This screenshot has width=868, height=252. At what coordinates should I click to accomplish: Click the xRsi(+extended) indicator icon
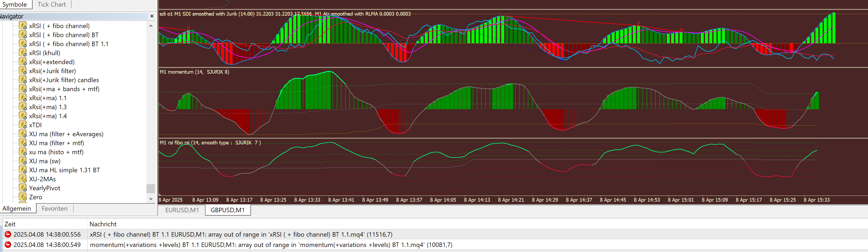click(x=23, y=61)
